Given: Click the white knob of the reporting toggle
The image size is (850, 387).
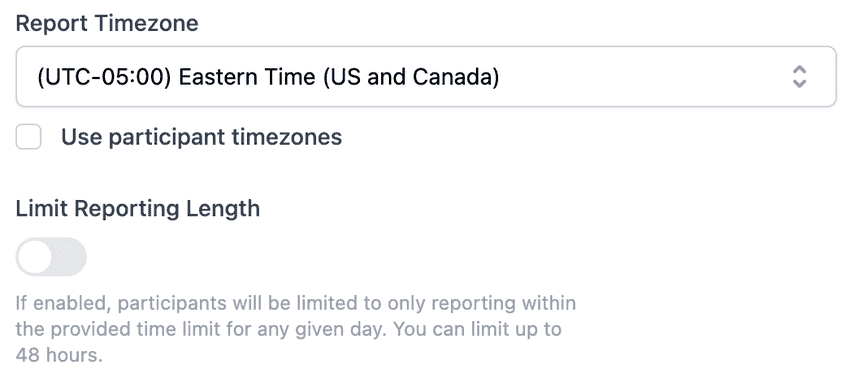Looking at the screenshot, I should point(34,256).
